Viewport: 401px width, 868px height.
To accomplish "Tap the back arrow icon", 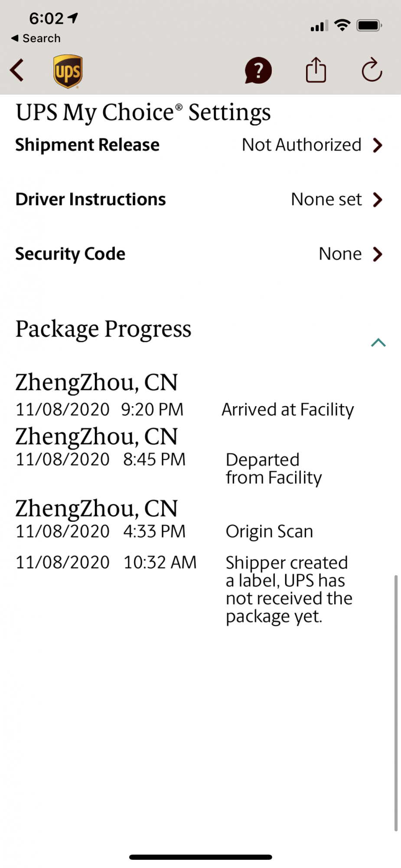I will (17, 70).
